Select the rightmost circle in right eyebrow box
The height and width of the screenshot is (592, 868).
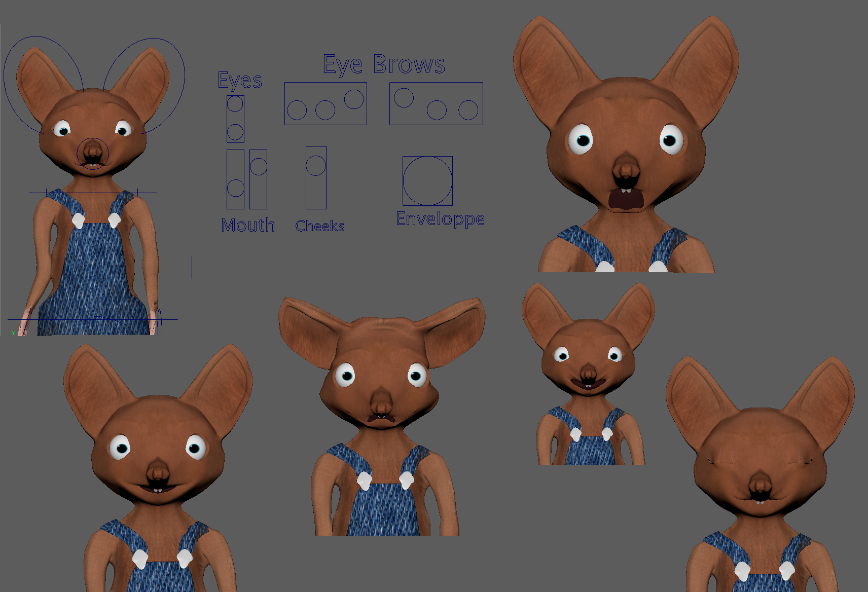click(468, 110)
